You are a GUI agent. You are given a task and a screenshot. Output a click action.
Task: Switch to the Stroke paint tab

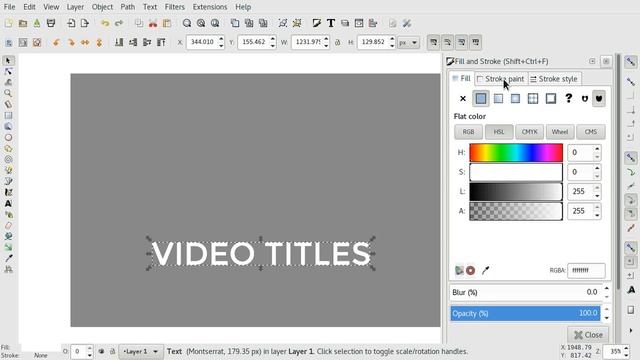[501, 79]
